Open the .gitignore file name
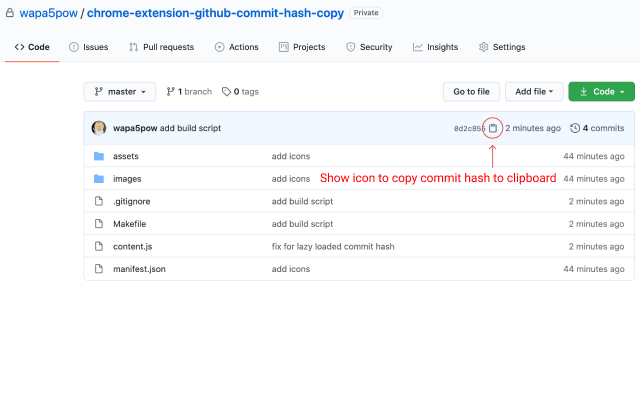This screenshot has width=640, height=400. 132,201
